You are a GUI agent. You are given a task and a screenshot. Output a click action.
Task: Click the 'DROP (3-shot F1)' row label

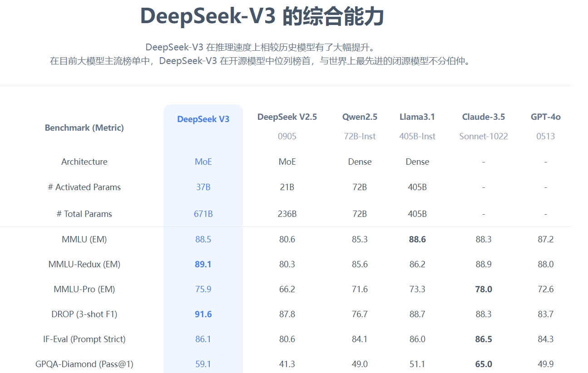[x=84, y=314]
